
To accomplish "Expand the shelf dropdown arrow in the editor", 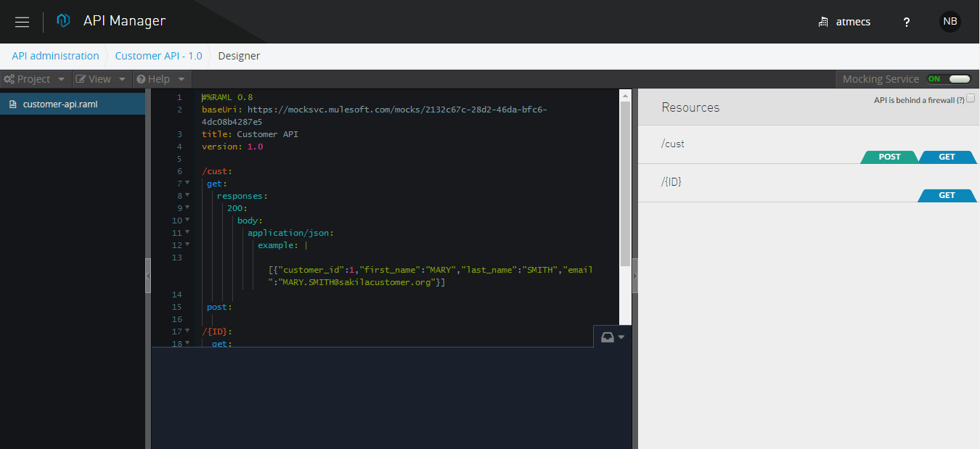I will click(x=619, y=337).
